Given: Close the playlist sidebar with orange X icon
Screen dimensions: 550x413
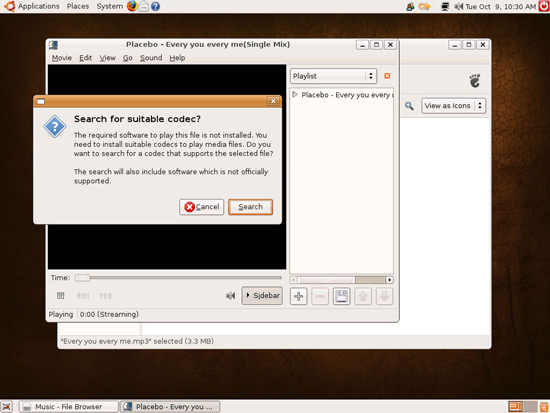Looking at the screenshot, I should pyautogui.click(x=387, y=76).
